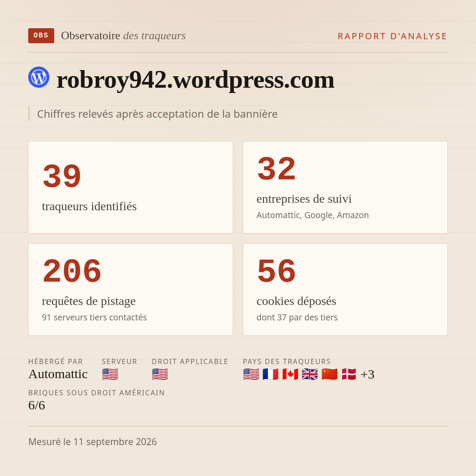Click the Automattic, Google, Amazon text
476x476 pixels.
click(x=312, y=215)
